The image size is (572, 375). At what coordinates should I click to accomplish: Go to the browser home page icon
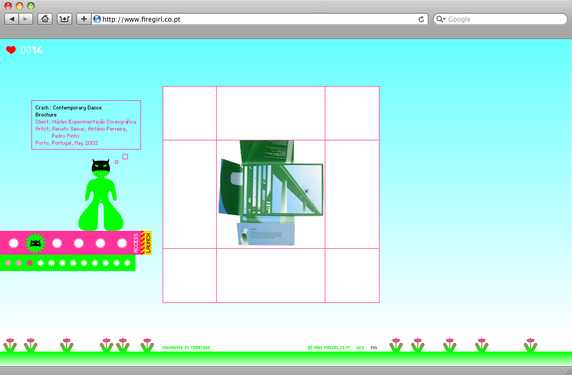click(x=45, y=19)
